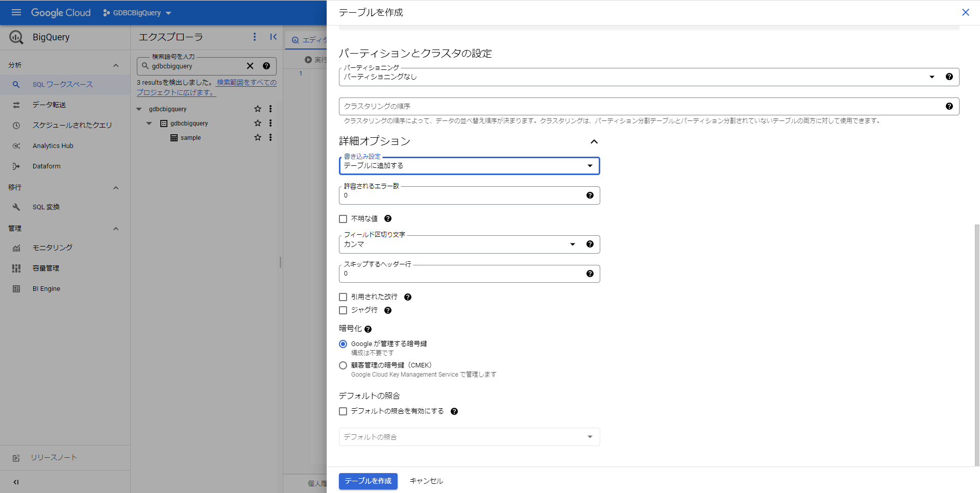Open Analytics Hub in the sidebar

tap(53, 145)
